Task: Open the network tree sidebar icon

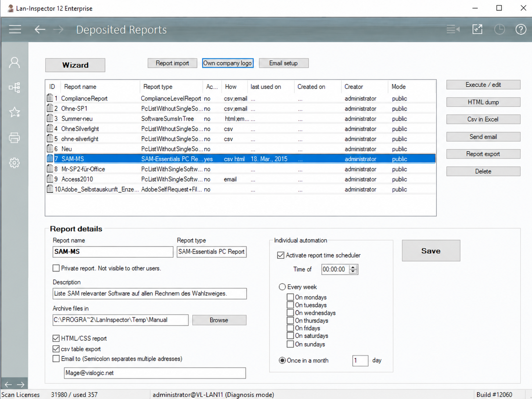Action: coord(14,87)
